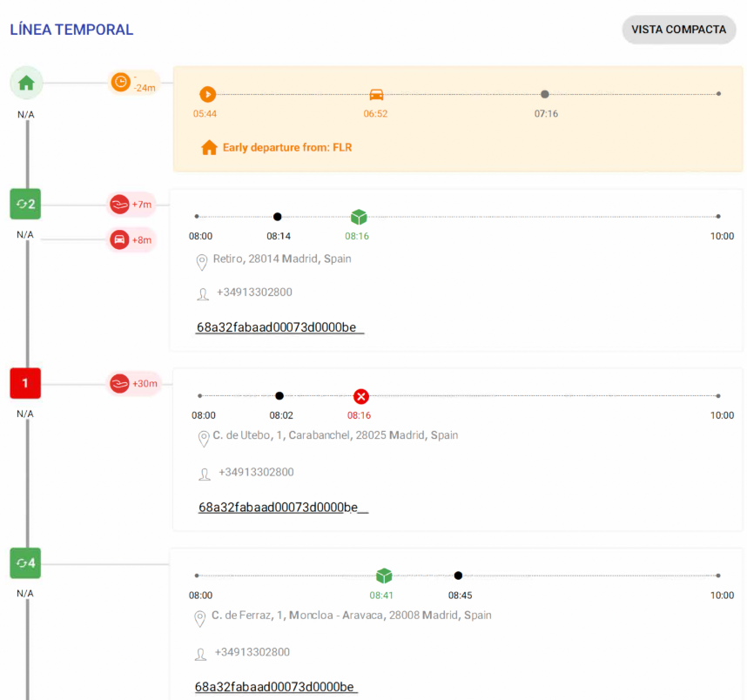This screenshot has width=747, height=700.
Task: Click the timeline dot at 08:14
Action: pyautogui.click(x=277, y=216)
